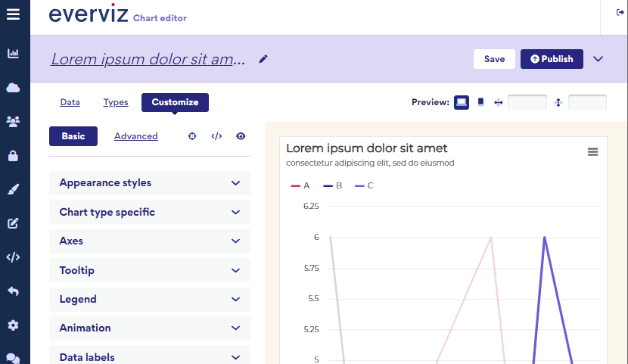Select mobile preview mode
The image size is (628, 364).
click(480, 102)
